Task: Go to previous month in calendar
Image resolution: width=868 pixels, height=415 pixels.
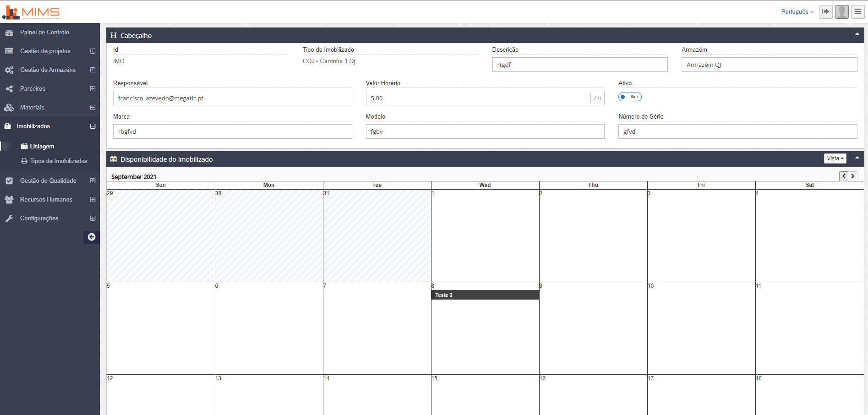Action: click(x=844, y=176)
